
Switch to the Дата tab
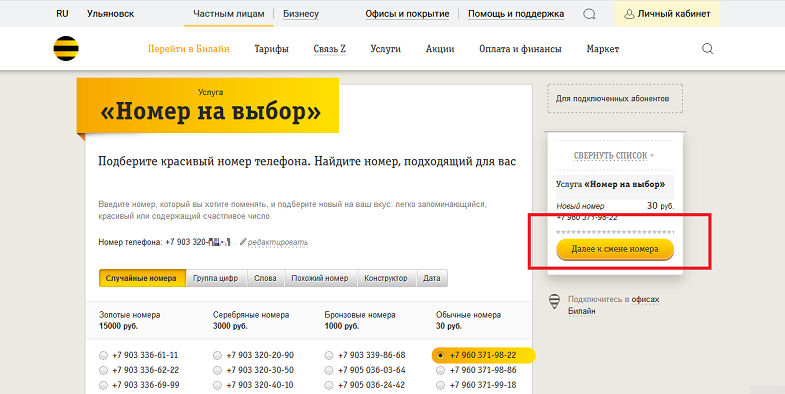pyautogui.click(x=432, y=278)
